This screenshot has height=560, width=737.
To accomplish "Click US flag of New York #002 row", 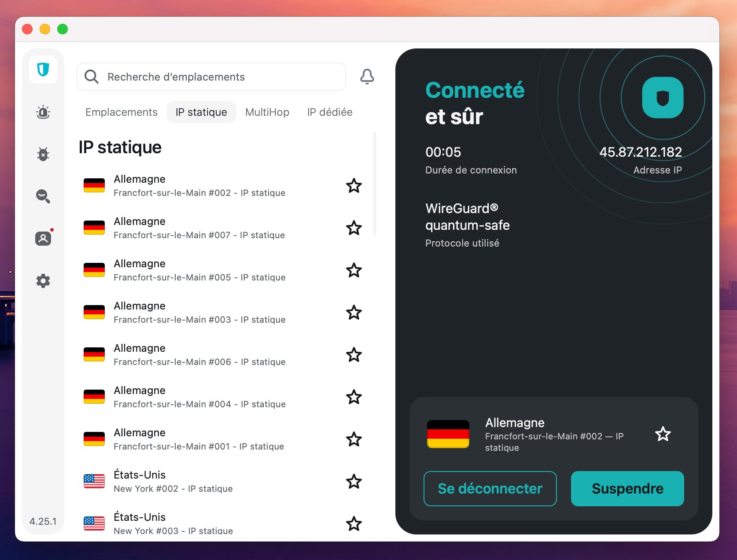I will pyautogui.click(x=94, y=481).
